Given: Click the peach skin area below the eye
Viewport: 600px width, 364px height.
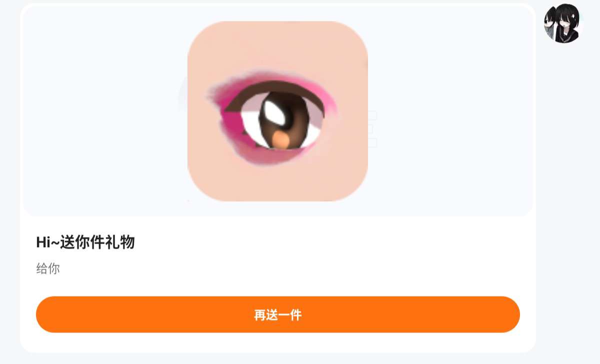Looking at the screenshot, I should (x=277, y=182).
